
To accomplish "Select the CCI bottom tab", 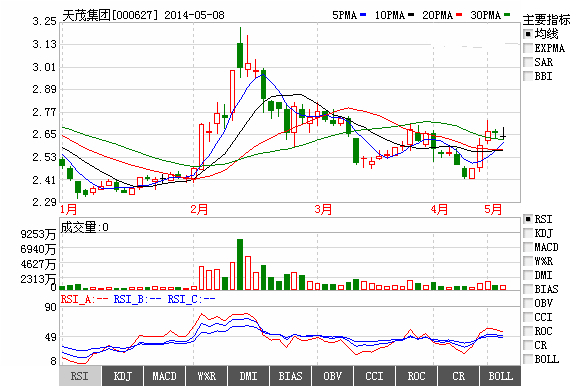I will tap(375, 376).
